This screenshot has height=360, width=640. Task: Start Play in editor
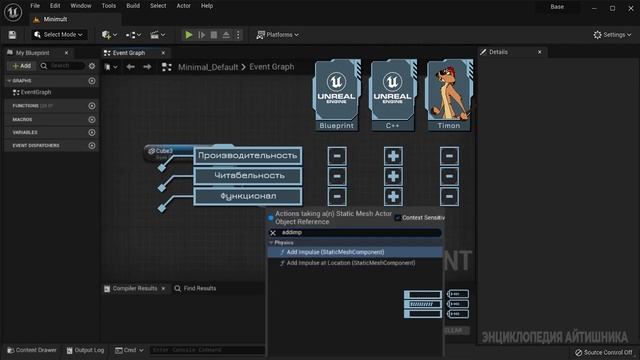click(x=189, y=35)
